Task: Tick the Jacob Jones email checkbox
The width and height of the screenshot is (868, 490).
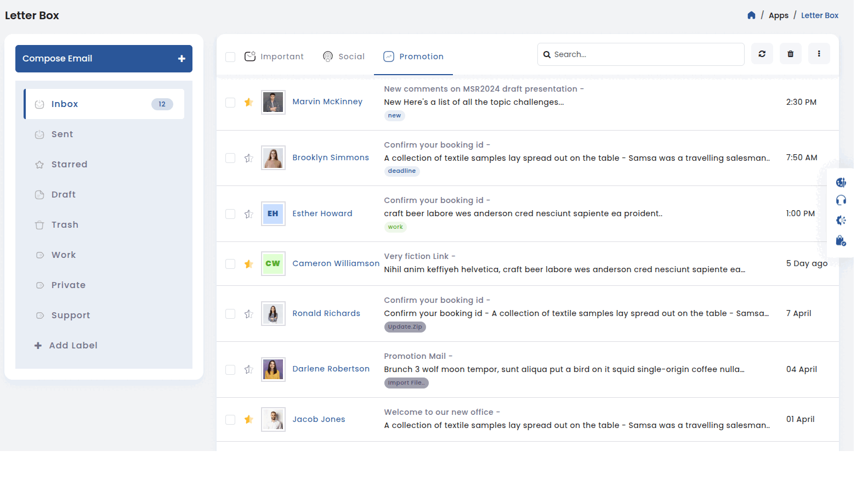Action: pyautogui.click(x=230, y=420)
